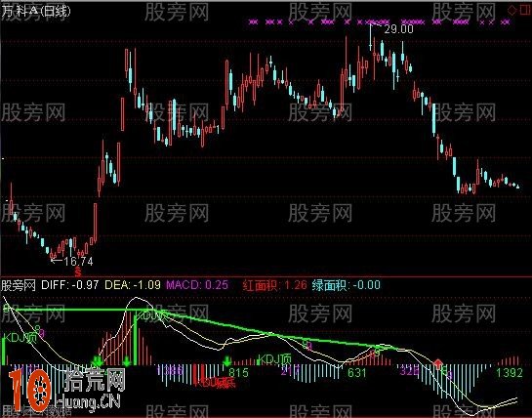Click the green 631 area number
The width and height of the screenshot is (532, 418).
click(x=356, y=373)
